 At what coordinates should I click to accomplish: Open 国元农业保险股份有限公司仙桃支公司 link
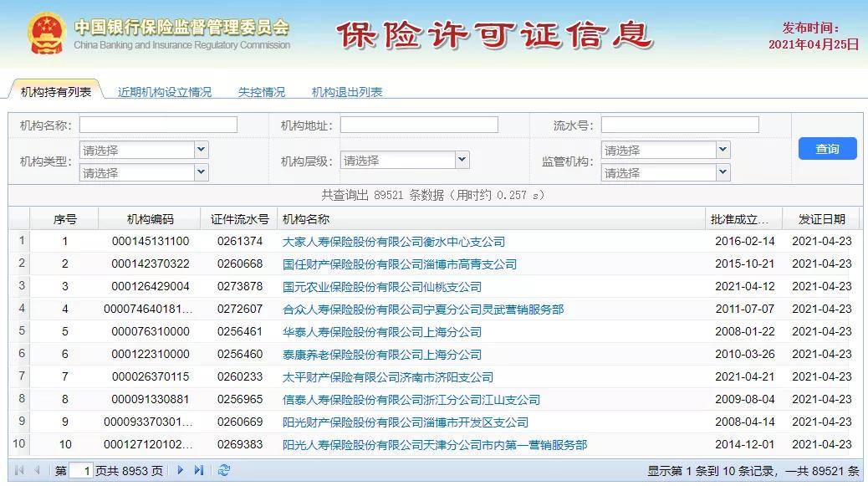tap(382, 287)
